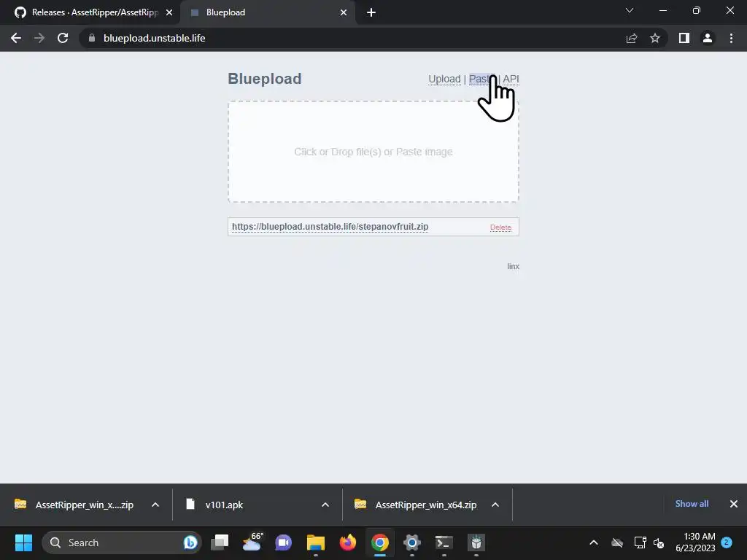Close the downloads bar

[x=734, y=504]
